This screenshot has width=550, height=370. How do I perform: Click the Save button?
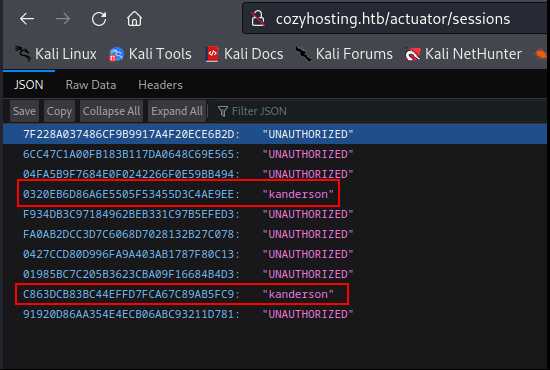click(x=24, y=111)
